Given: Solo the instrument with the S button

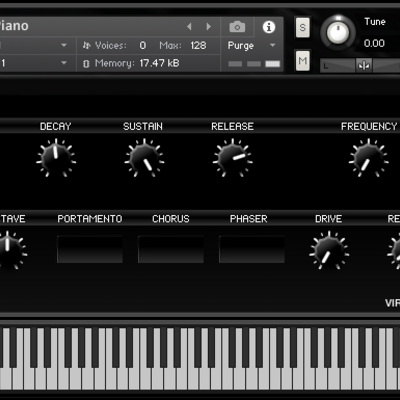Looking at the screenshot, I should (x=302, y=27).
